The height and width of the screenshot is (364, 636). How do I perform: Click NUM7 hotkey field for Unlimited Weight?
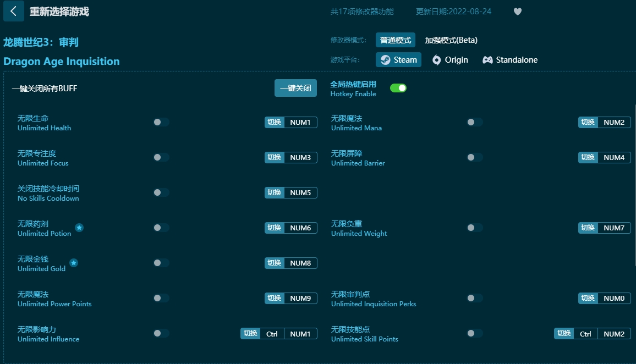[613, 228]
